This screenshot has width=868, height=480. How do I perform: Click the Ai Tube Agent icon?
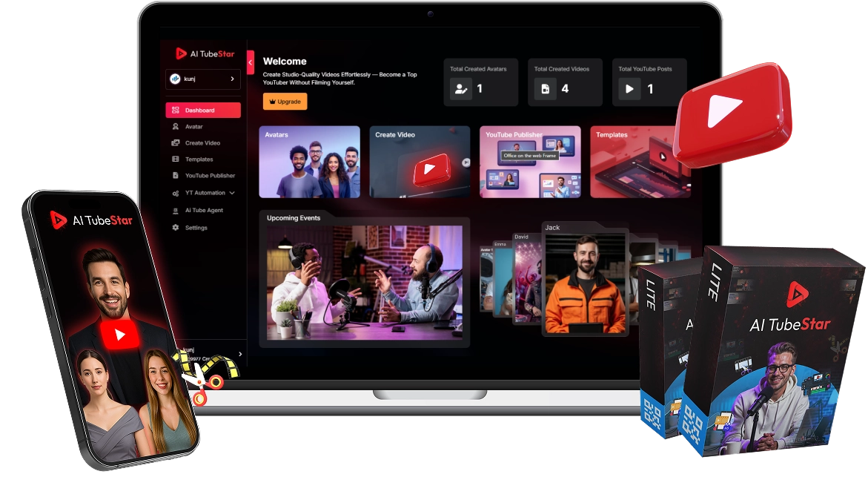point(176,211)
